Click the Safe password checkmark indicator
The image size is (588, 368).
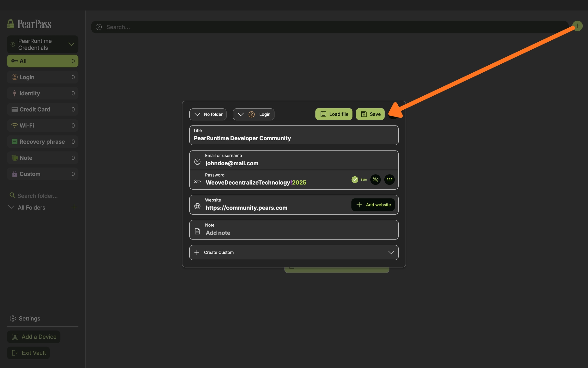coord(355,180)
